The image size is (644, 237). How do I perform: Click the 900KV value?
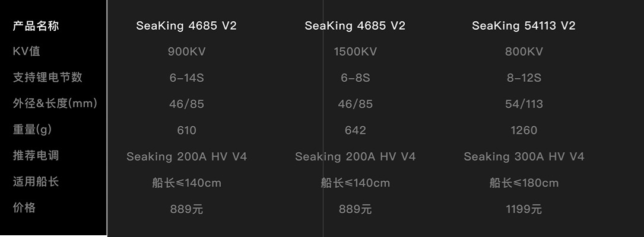(186, 52)
